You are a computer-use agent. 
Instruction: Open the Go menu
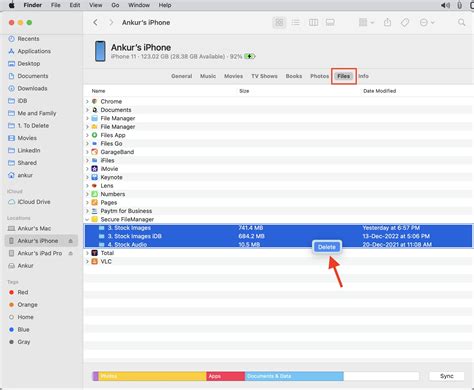coord(115,5)
